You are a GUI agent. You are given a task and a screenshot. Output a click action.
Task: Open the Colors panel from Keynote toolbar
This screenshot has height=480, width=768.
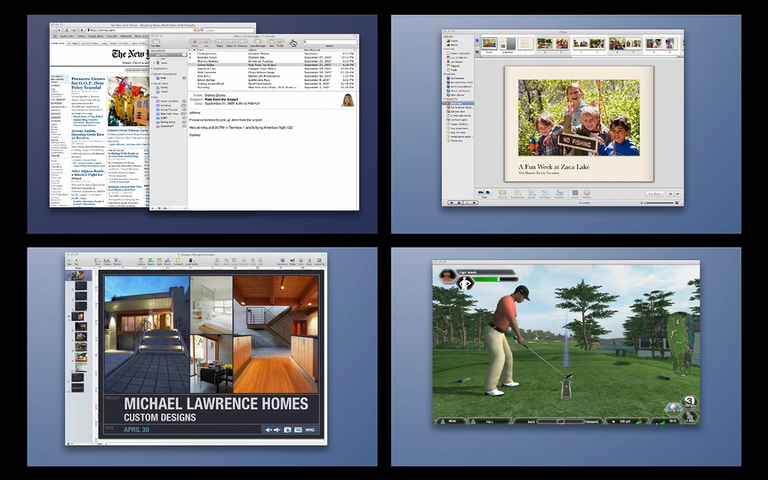click(301, 261)
